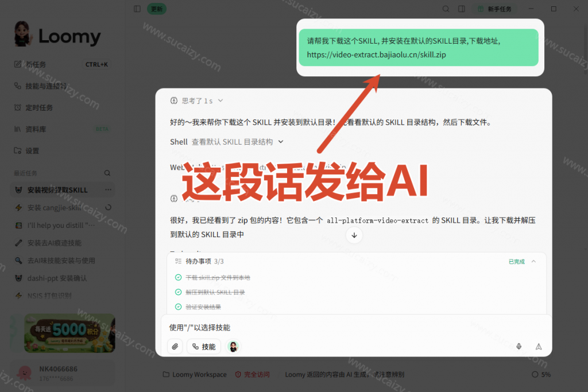Open the NK4066686 account profile

[63, 373]
